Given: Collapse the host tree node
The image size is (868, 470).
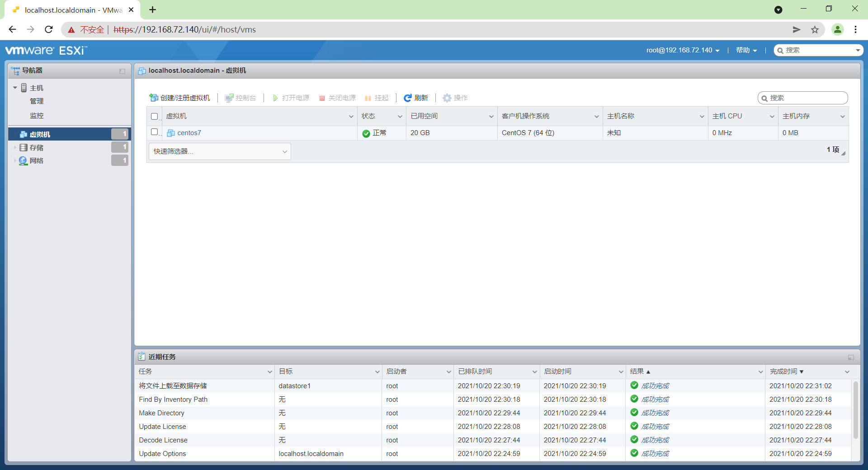Looking at the screenshot, I should click(15, 88).
